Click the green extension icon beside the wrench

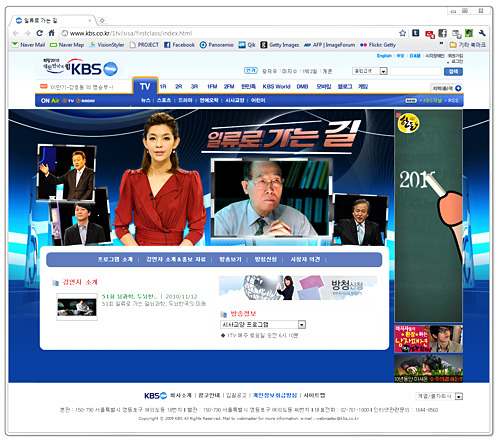[469, 33]
